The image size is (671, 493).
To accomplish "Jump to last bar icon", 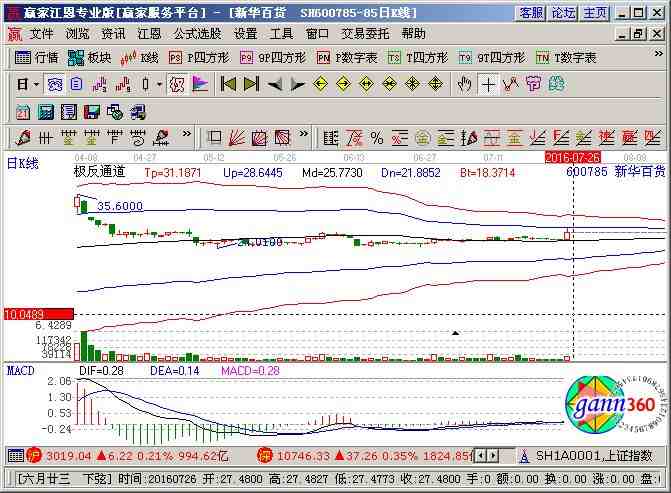I will (251, 84).
